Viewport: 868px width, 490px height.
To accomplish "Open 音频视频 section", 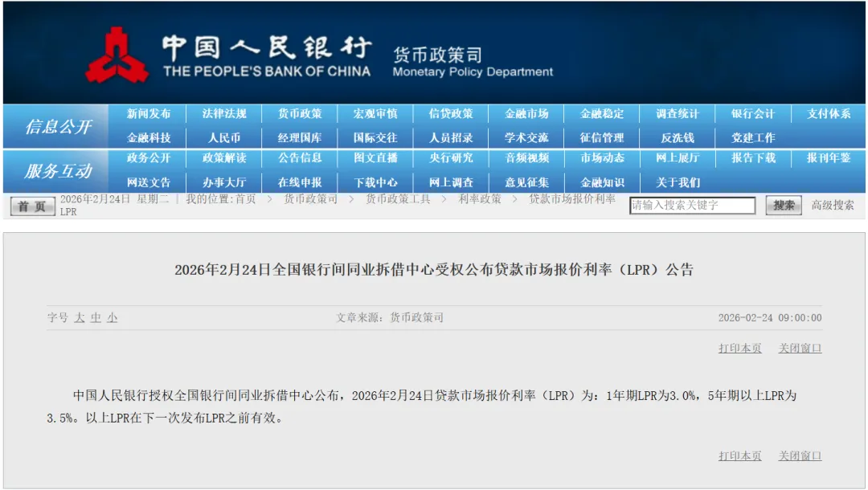I will (526, 157).
